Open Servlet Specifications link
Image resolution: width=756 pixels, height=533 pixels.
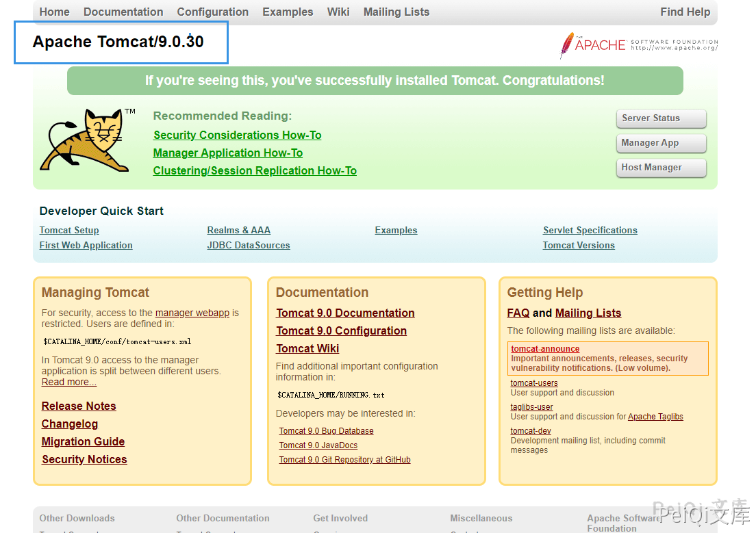tap(590, 231)
